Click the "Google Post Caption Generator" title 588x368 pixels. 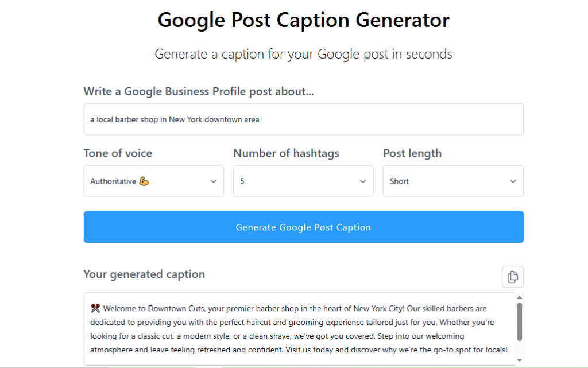click(x=303, y=20)
